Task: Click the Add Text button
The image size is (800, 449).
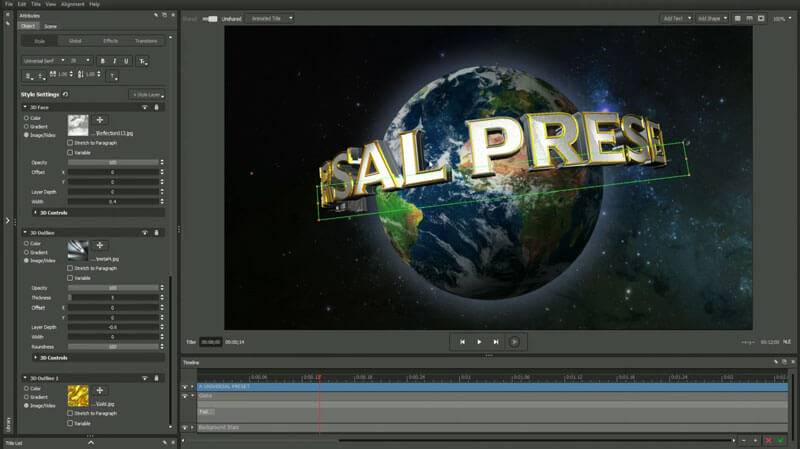Action: pos(676,18)
